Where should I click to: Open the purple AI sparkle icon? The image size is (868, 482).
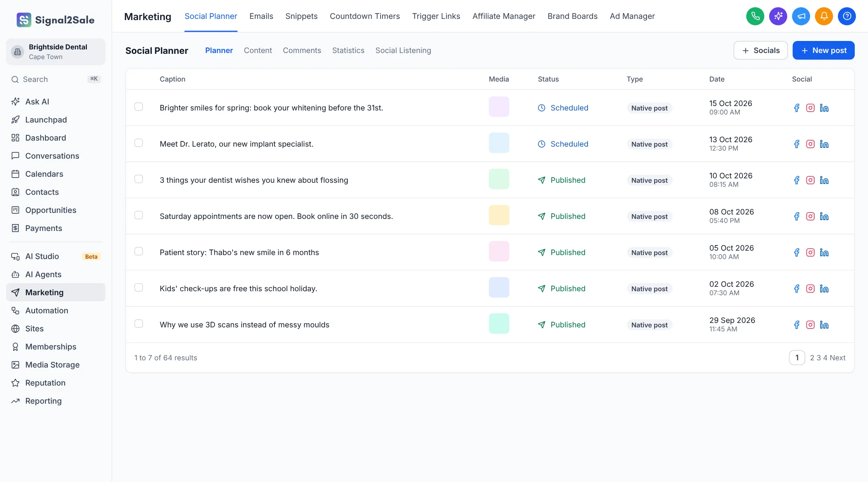pos(778,16)
